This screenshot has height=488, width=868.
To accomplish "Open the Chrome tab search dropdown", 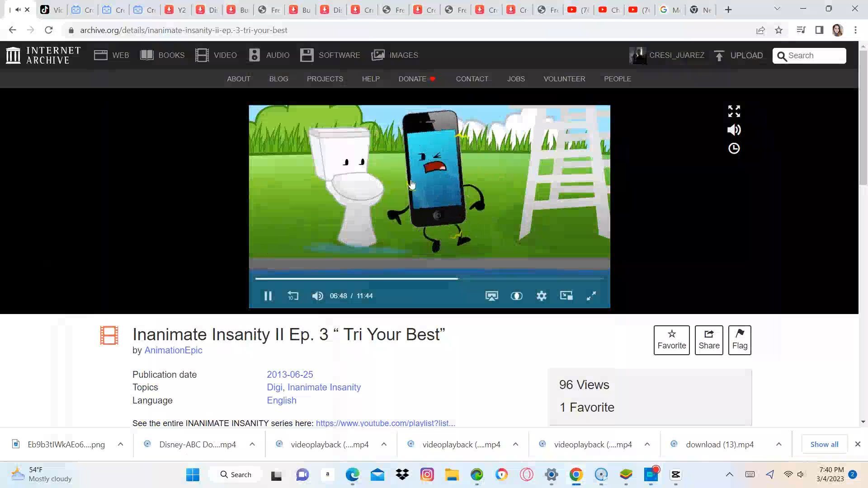I will tap(777, 9).
